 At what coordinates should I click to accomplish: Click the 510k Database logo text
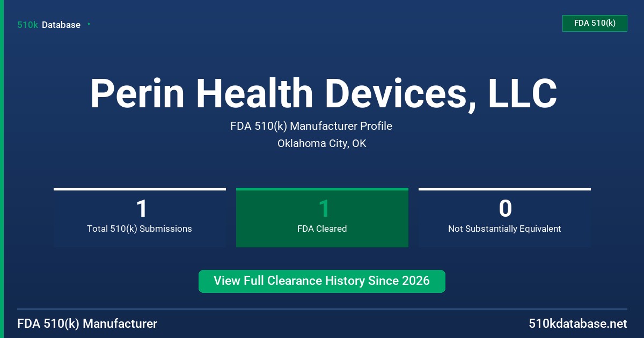tap(49, 25)
